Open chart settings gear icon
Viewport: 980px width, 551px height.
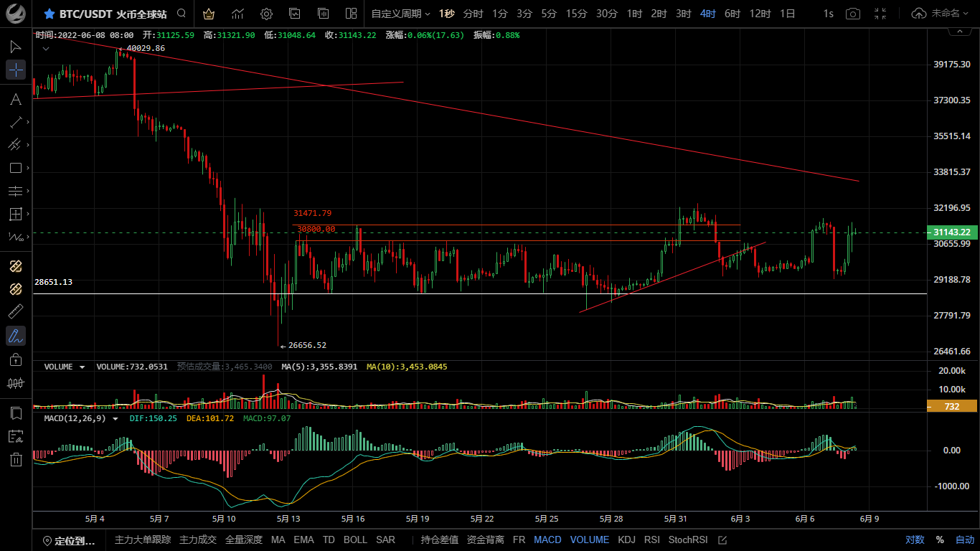[266, 14]
